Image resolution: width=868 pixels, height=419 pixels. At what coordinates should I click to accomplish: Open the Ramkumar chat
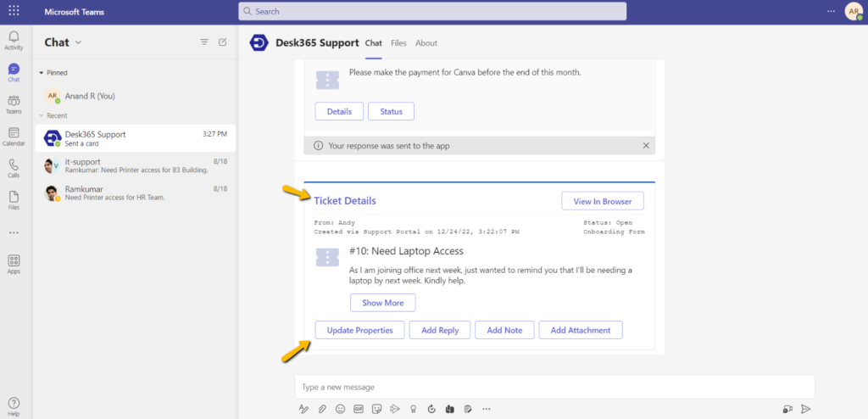135,193
